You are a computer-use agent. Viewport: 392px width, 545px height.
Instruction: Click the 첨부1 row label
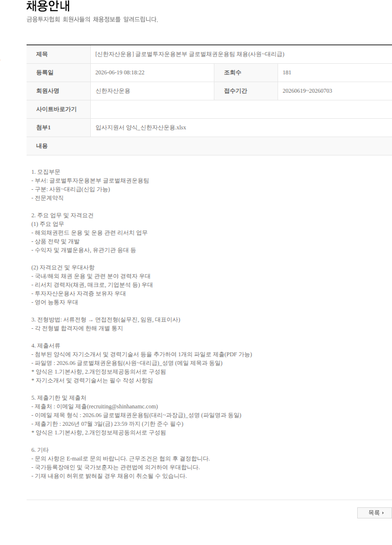pos(43,127)
